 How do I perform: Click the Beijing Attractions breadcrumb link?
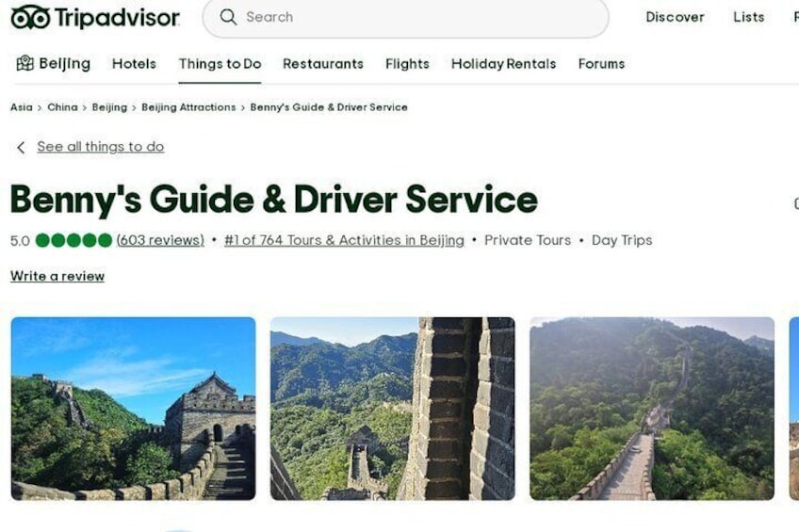click(x=188, y=107)
